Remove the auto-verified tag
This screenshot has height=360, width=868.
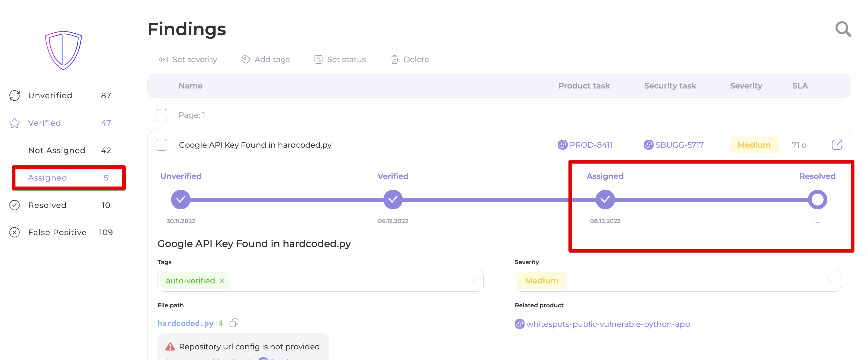pyautogui.click(x=222, y=281)
